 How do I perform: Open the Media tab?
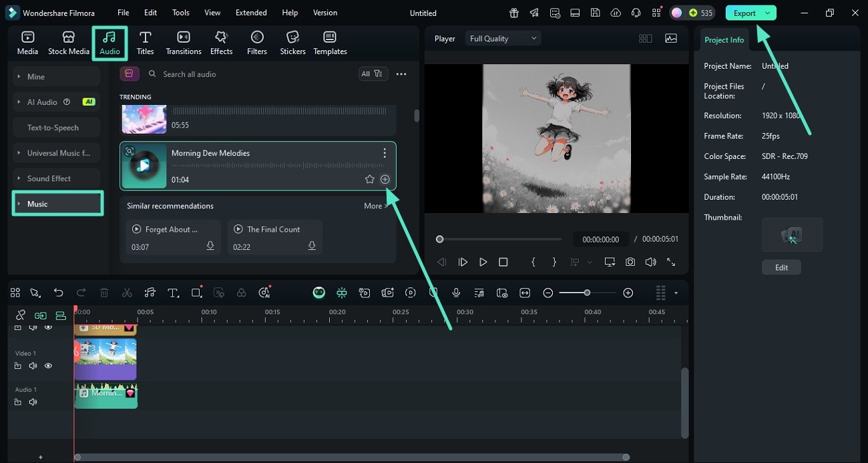(27, 43)
